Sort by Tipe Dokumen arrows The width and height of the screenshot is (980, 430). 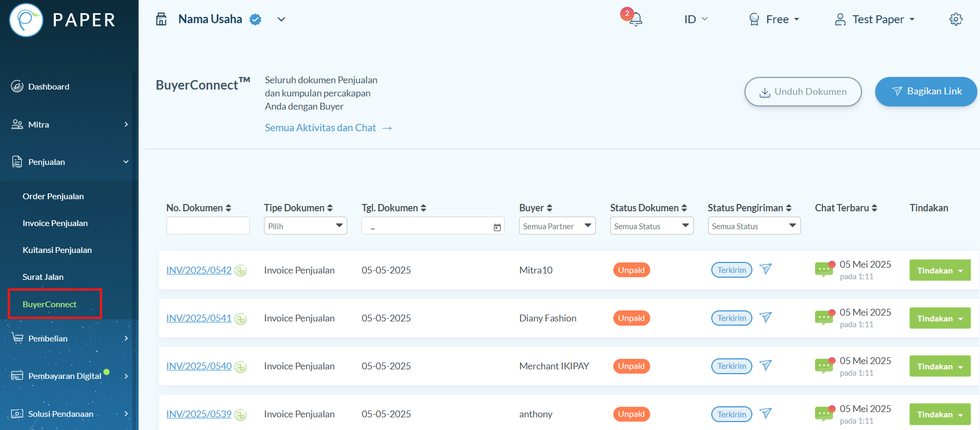point(330,208)
